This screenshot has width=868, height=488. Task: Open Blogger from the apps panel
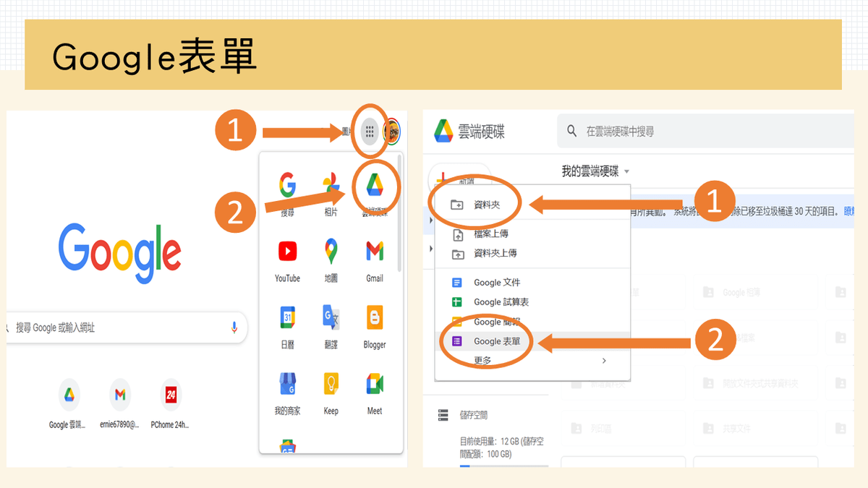click(x=374, y=327)
